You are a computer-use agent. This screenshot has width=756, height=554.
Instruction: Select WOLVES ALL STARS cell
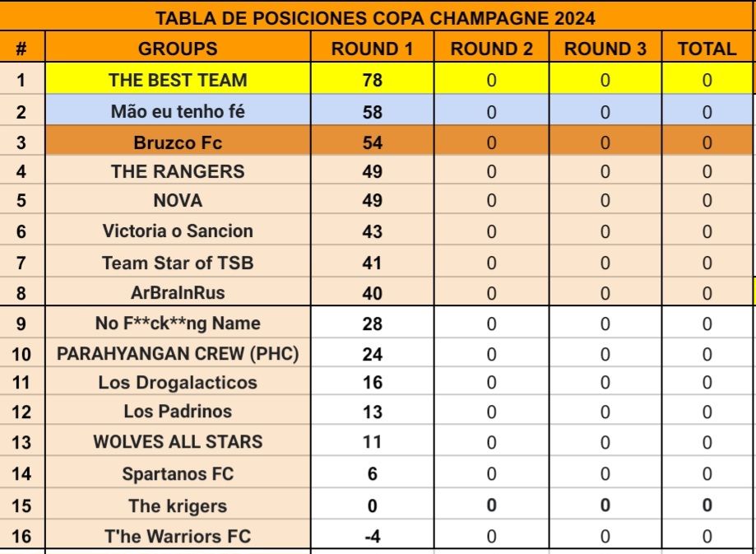(x=178, y=441)
